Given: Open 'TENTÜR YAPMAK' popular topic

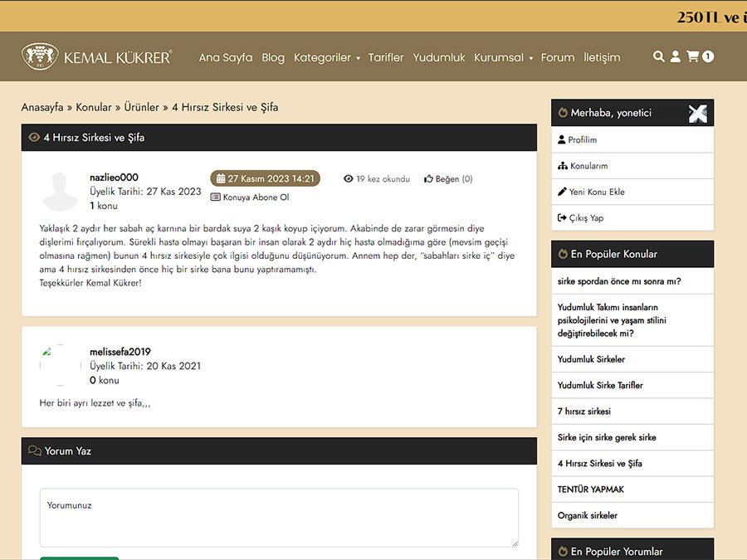Looking at the screenshot, I should (591, 489).
